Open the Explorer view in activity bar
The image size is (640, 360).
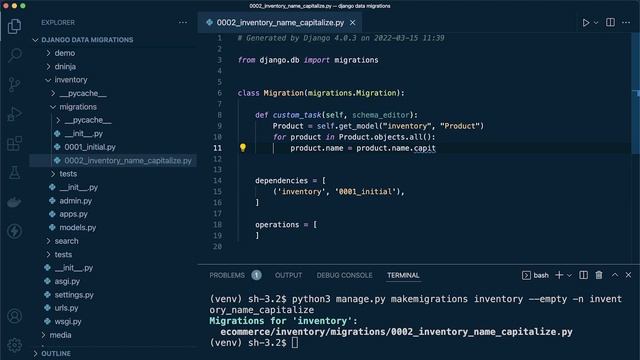14,27
